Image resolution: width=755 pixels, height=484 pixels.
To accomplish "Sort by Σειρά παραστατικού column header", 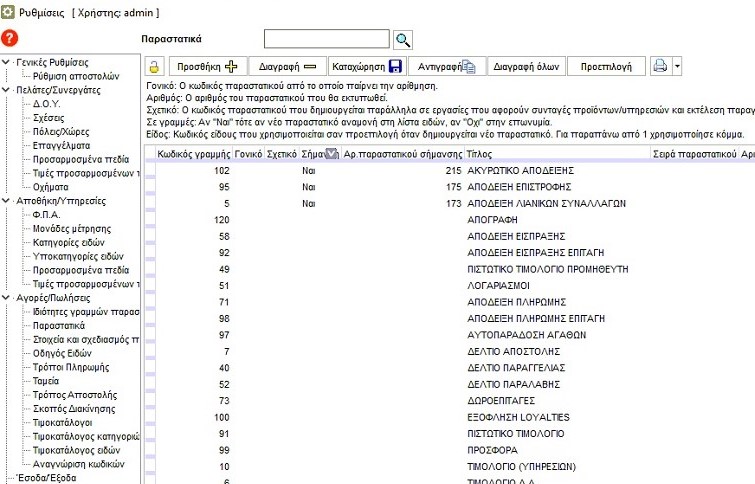I will [x=695, y=154].
